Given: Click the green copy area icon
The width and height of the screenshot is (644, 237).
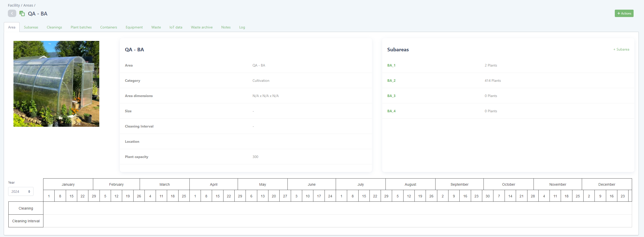Looking at the screenshot, I should point(22,13).
